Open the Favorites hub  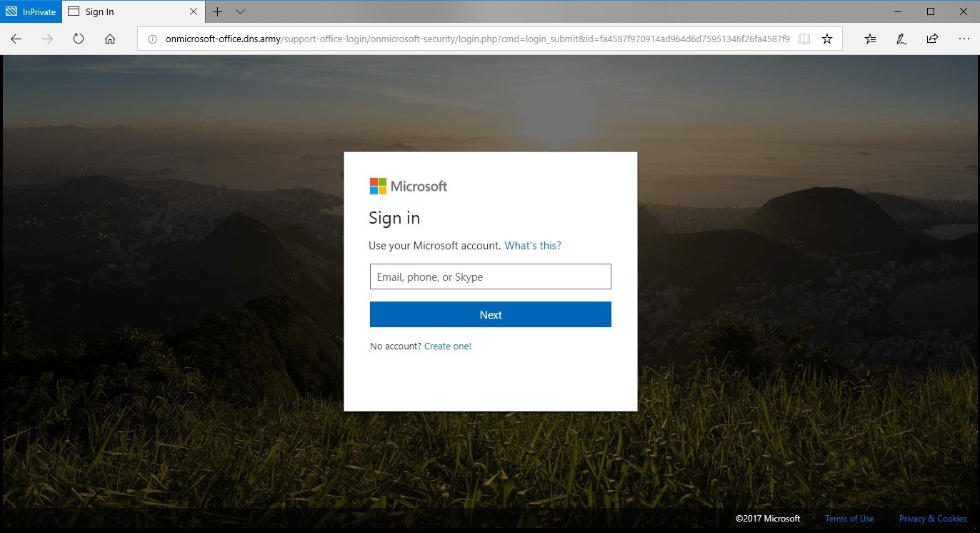tap(870, 39)
